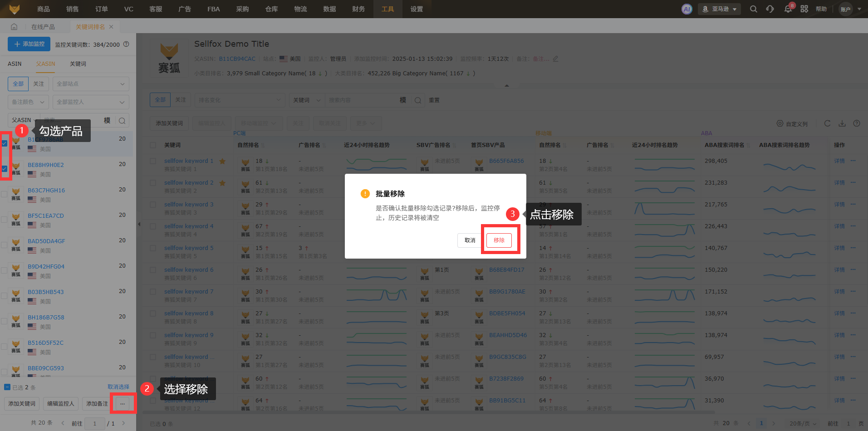The height and width of the screenshot is (431, 868).
Task: Open the notifications bell
Action: [x=788, y=9]
